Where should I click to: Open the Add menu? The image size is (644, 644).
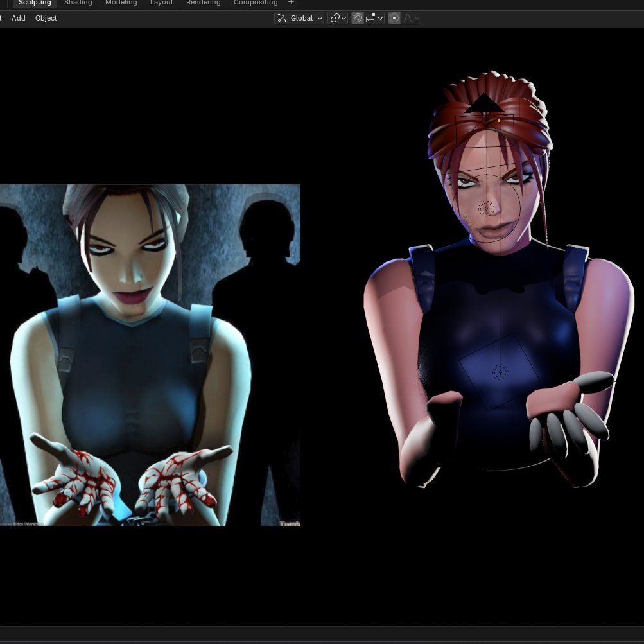(19, 18)
